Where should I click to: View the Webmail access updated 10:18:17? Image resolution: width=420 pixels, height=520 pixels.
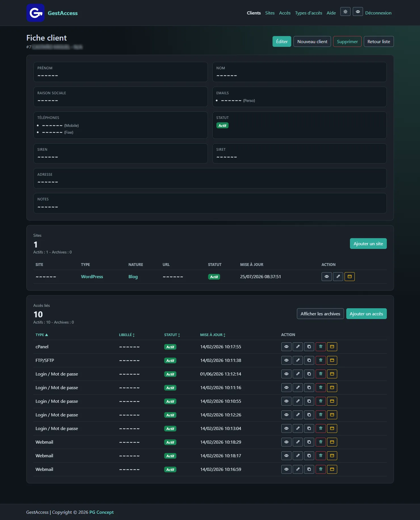pyautogui.click(x=286, y=456)
